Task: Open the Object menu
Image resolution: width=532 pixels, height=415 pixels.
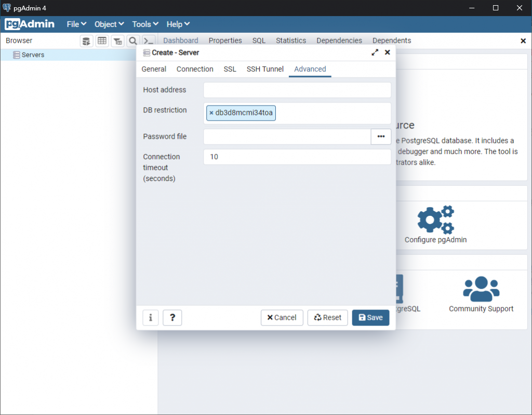Action: coord(109,24)
